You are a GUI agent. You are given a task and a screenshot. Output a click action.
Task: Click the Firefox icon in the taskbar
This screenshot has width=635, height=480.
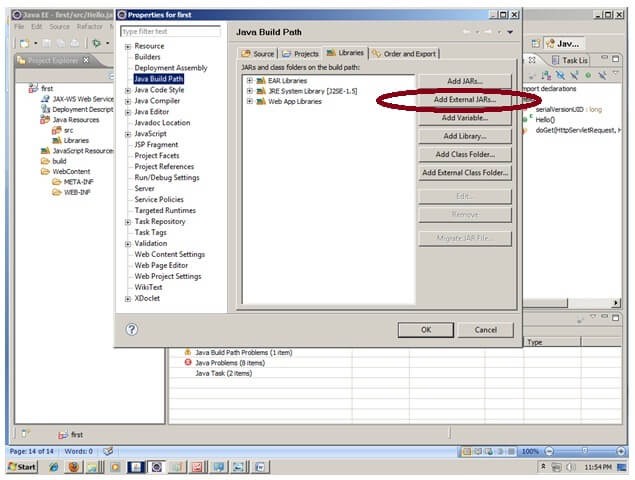(74, 467)
